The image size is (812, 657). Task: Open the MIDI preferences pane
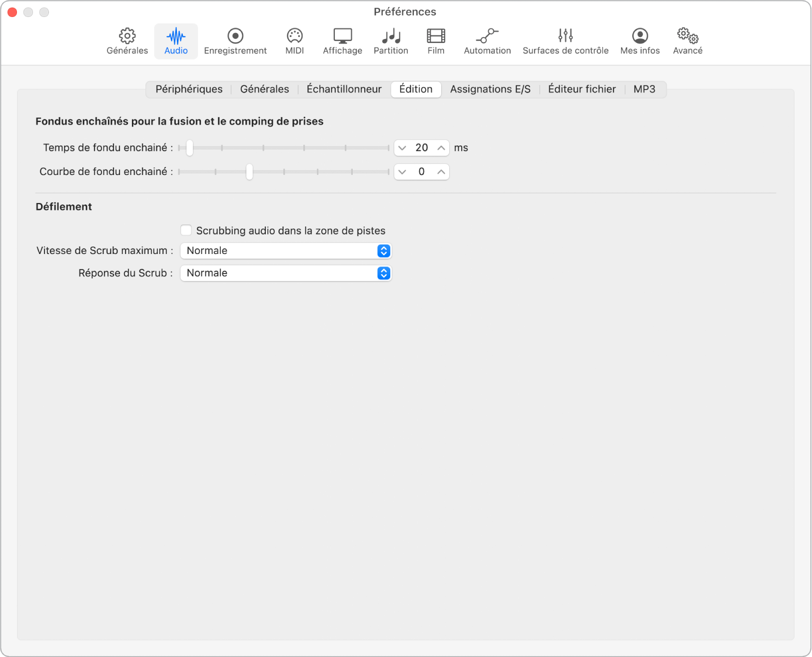pyautogui.click(x=295, y=41)
